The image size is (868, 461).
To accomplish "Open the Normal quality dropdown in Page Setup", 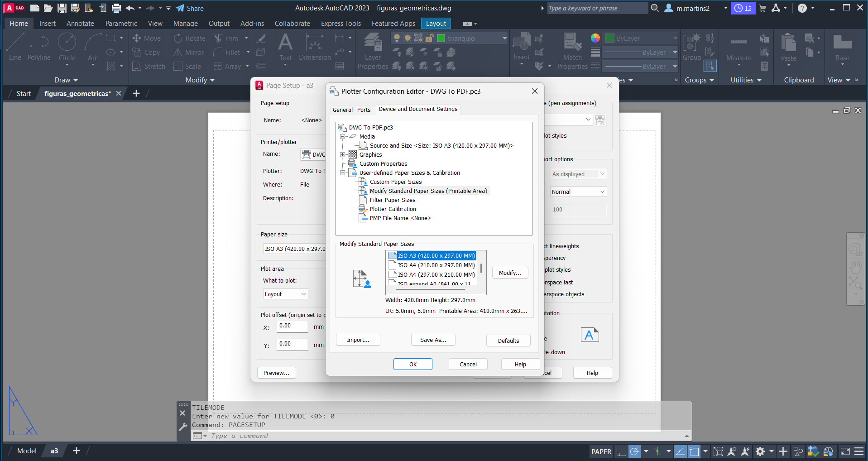I will tap(578, 192).
